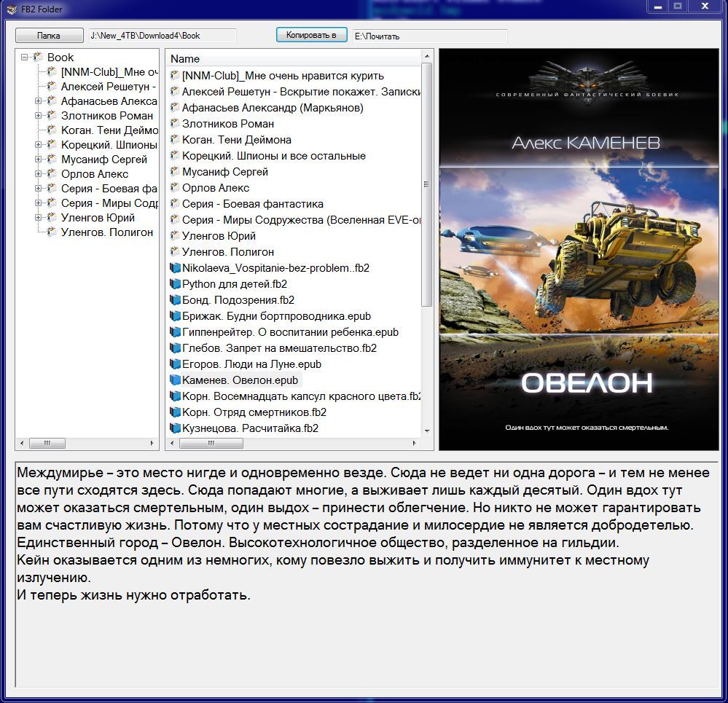Click the file list vertical scrollbar thumb
The width and height of the screenshot is (728, 703).
tap(427, 182)
